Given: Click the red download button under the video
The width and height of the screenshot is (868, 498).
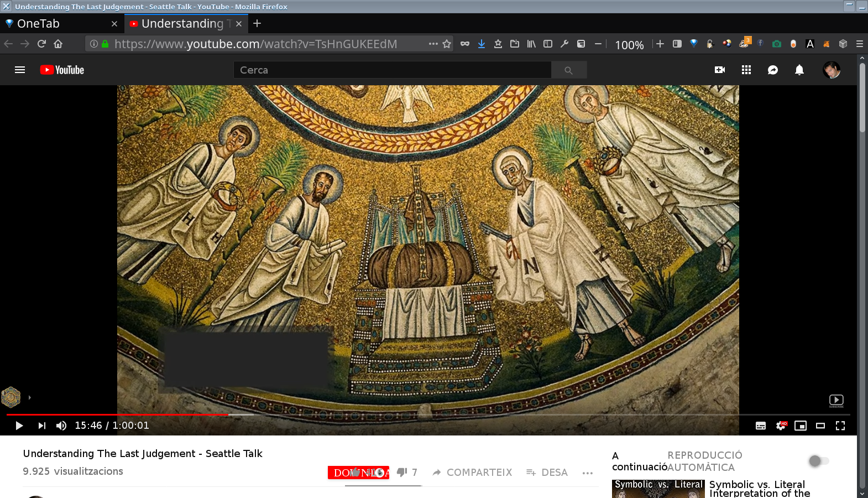Looking at the screenshot, I should [x=358, y=473].
